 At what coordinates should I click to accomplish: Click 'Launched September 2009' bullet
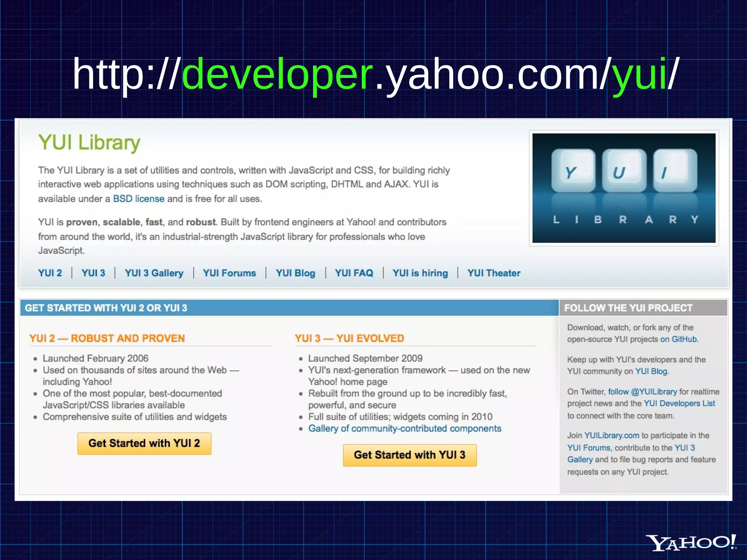coord(365,358)
